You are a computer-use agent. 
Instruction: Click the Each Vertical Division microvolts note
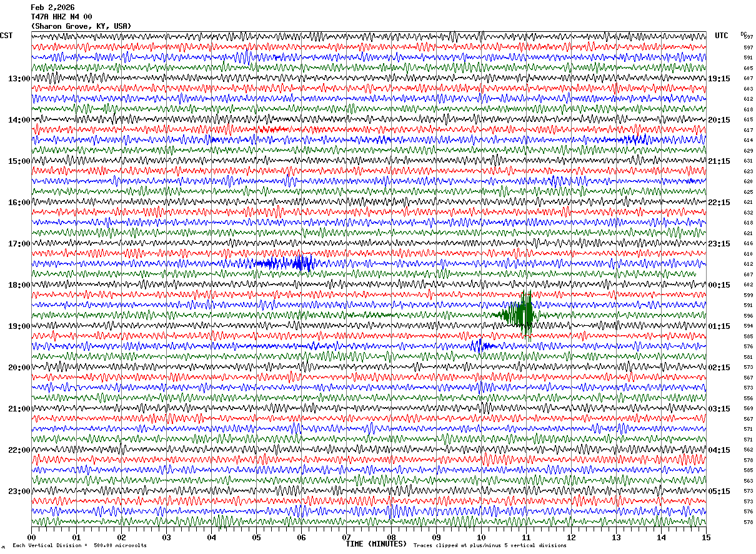79,546
